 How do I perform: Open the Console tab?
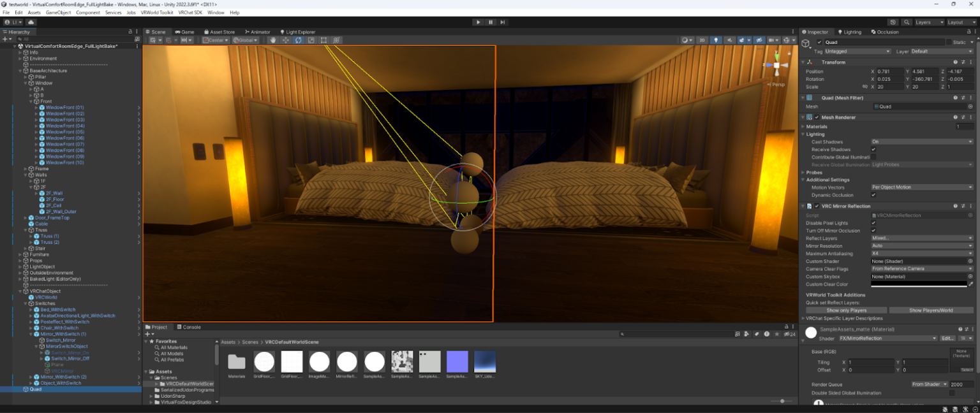189,327
